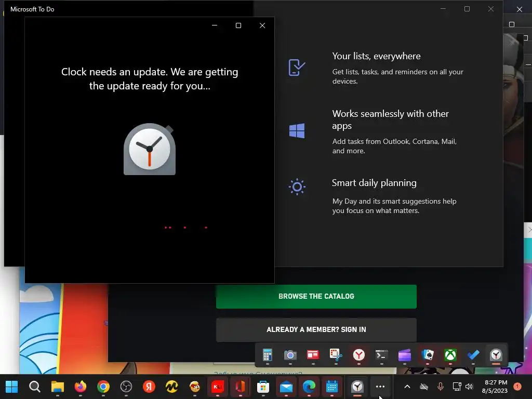Launch Google Chrome from the taskbar
Image resolution: width=532 pixels, height=399 pixels.
103,387
